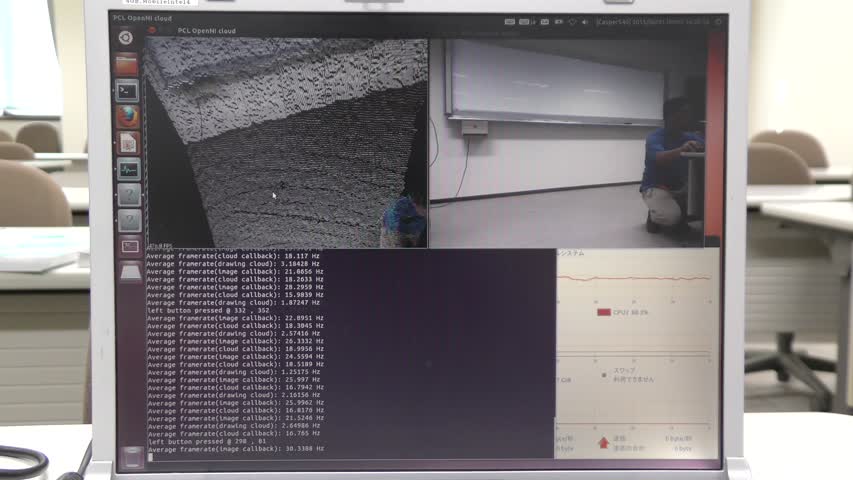853x480 pixels.
Task: Open the Files manager in launcher
Action: click(127, 65)
